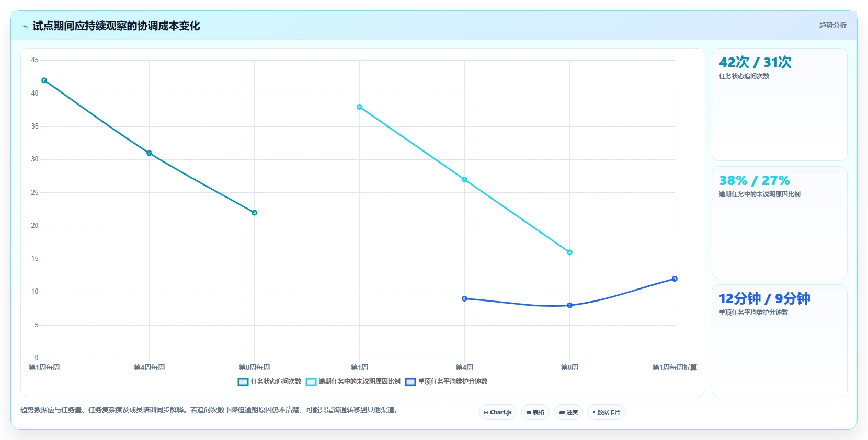Click the y-axis label 20
Screen dimensions: 868x440
pyautogui.click(x=35, y=226)
